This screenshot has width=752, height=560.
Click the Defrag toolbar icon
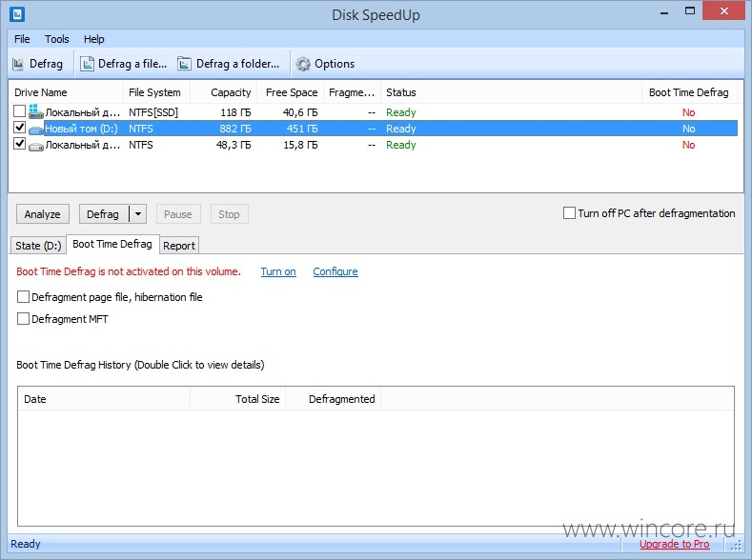[18, 64]
